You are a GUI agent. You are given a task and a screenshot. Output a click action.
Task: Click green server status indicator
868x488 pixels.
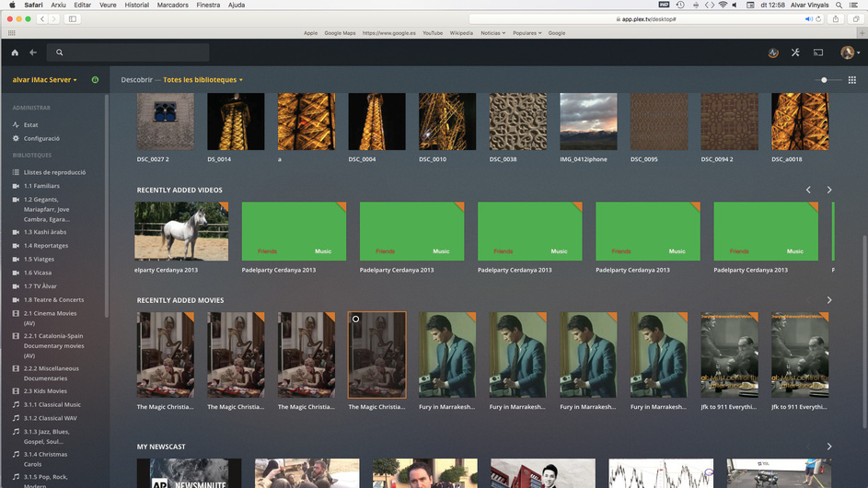95,80
